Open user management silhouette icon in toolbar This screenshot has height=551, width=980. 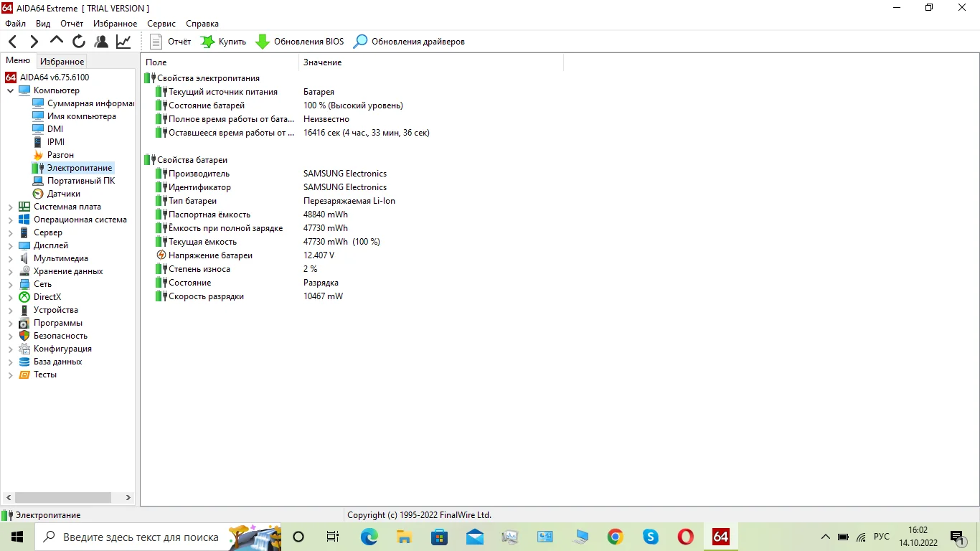coord(101,42)
